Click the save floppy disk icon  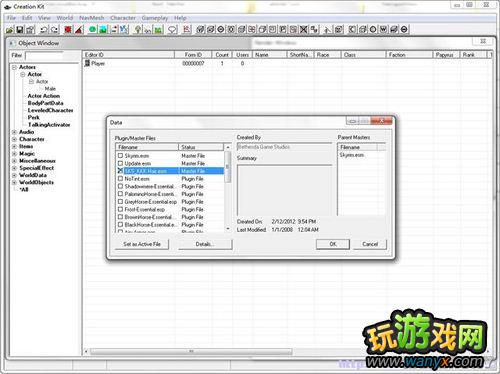point(20,30)
